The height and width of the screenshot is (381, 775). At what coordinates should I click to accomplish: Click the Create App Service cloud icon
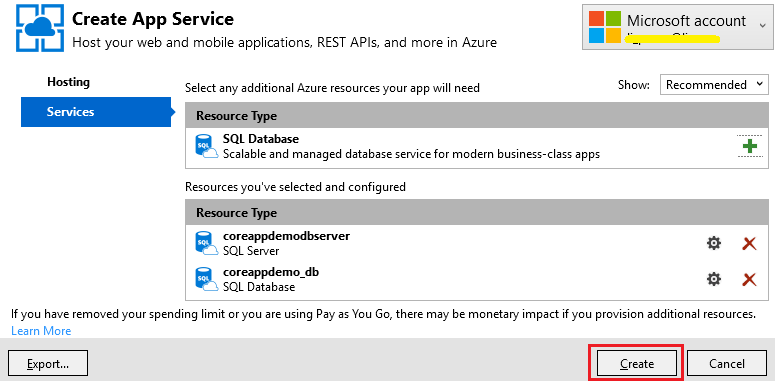pyautogui.click(x=40, y=27)
